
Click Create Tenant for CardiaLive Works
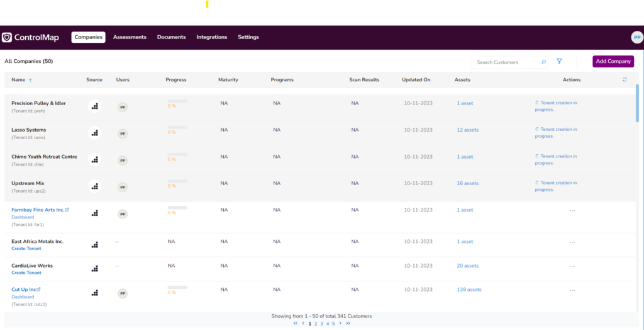(26, 273)
